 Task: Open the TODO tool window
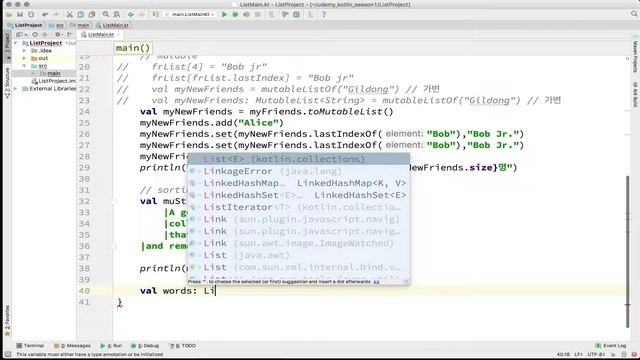click(x=183, y=346)
